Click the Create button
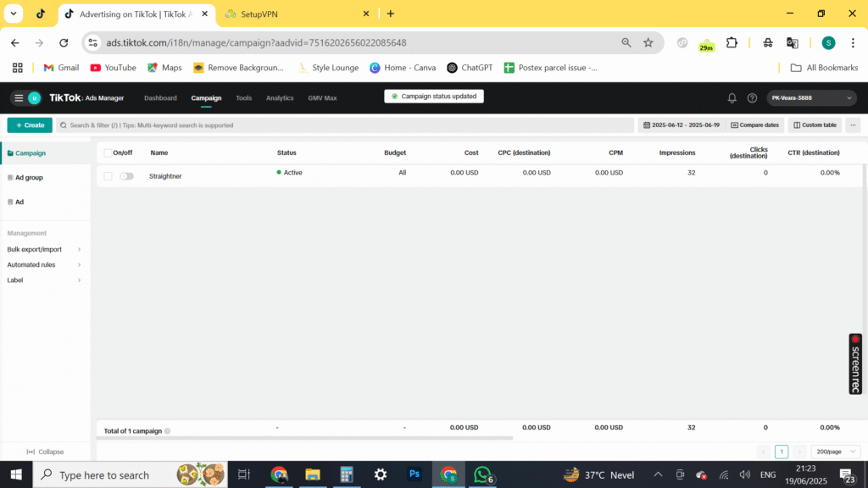 [x=30, y=125]
